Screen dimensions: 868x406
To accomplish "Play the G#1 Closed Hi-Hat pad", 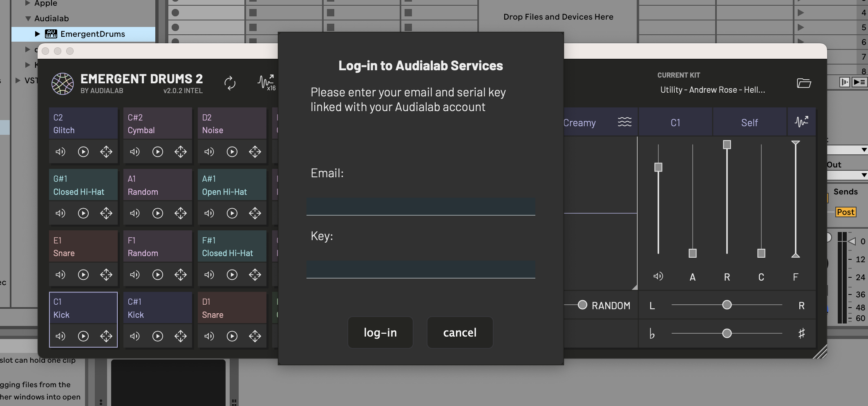I will tap(83, 213).
